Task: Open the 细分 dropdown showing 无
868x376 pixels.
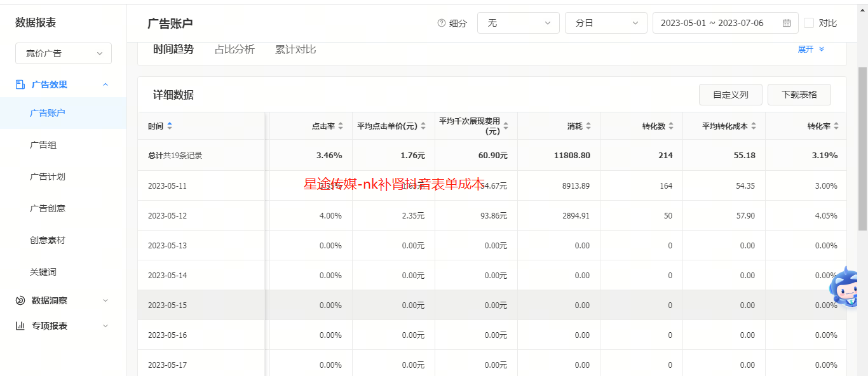Action: [x=518, y=22]
